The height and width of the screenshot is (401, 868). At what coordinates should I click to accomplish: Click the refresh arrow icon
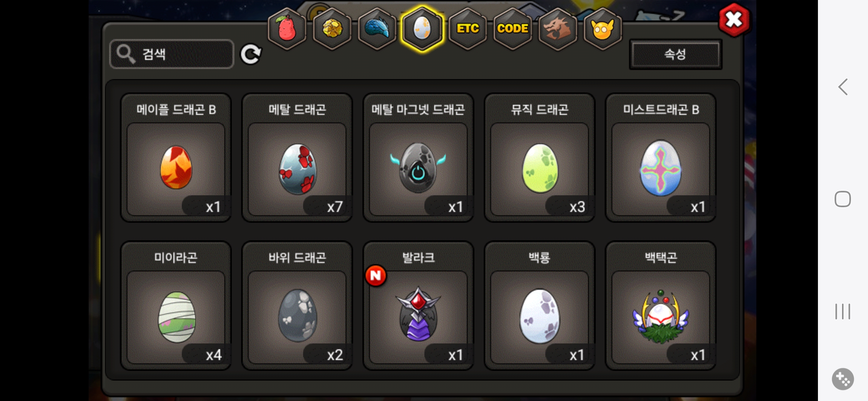[x=251, y=55]
